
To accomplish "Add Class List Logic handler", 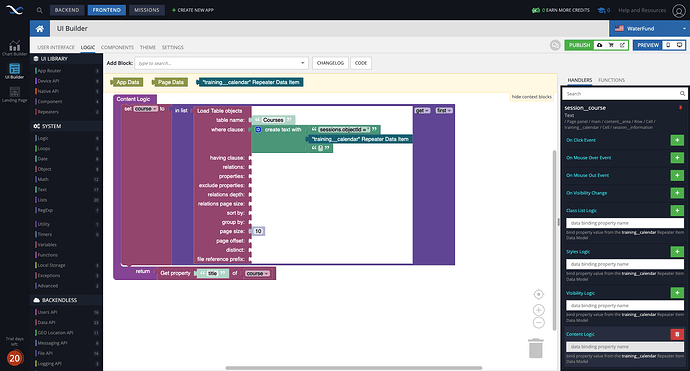I will pos(677,210).
